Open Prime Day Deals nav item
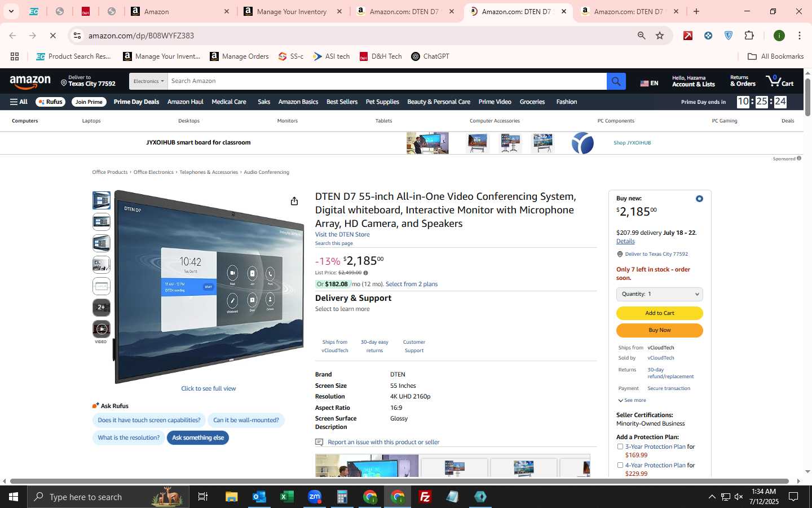 136,102
